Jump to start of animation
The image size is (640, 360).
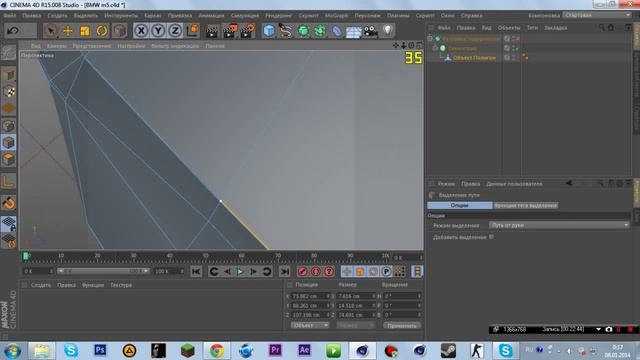point(196,271)
